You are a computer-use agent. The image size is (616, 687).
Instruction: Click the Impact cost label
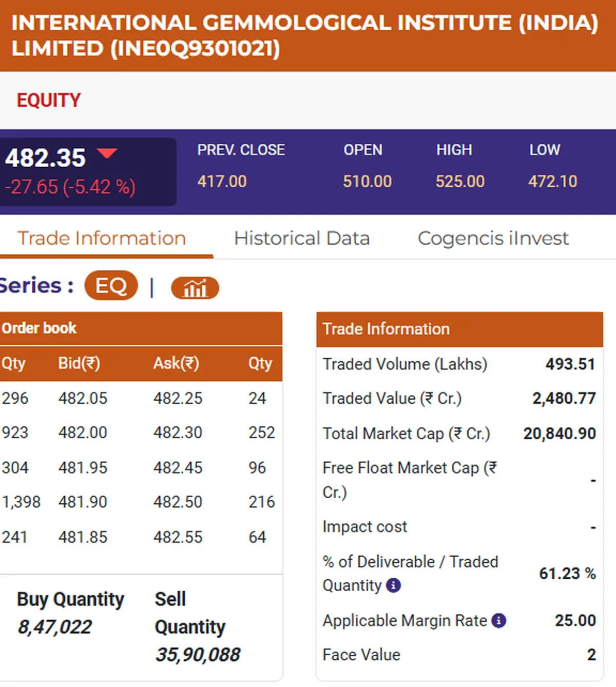click(364, 527)
